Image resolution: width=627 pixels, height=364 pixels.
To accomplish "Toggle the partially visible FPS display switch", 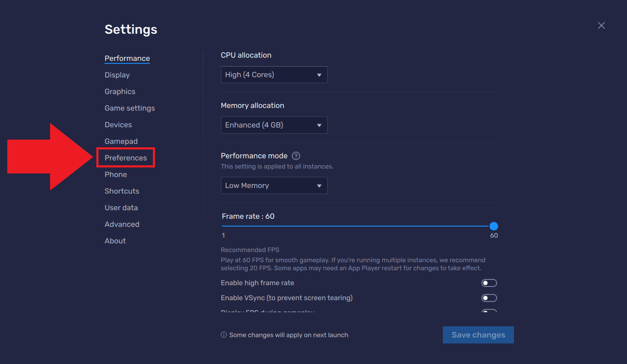I will (489, 310).
